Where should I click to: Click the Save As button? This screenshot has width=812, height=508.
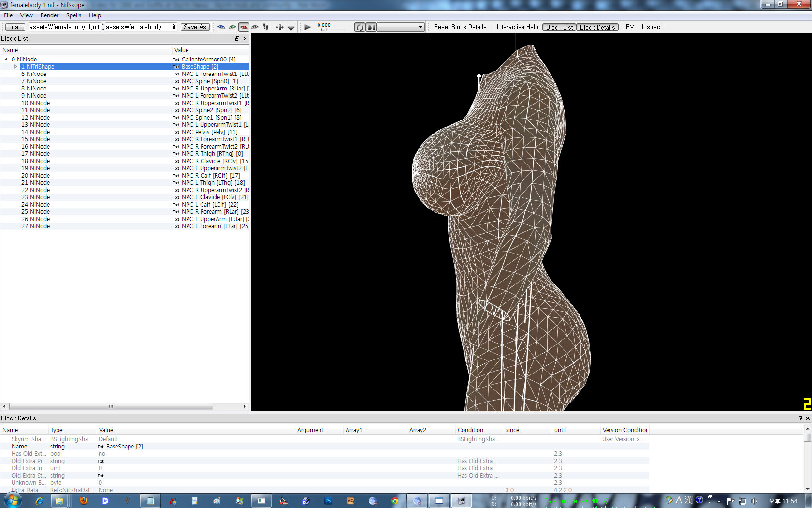tap(195, 27)
